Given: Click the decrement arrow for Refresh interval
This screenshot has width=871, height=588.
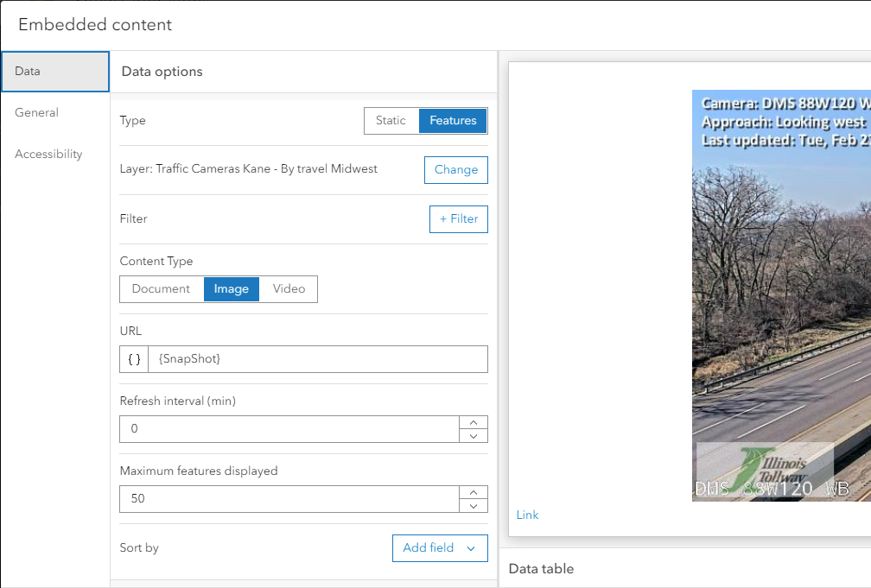Looking at the screenshot, I should coord(473,434).
